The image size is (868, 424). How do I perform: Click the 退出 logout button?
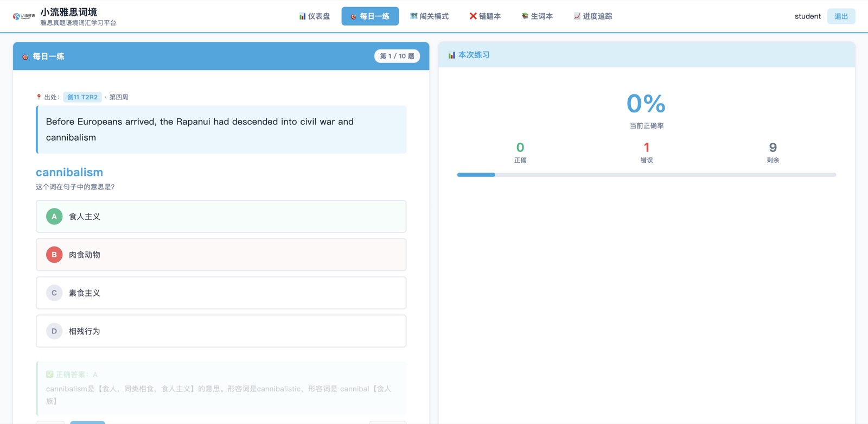(841, 16)
